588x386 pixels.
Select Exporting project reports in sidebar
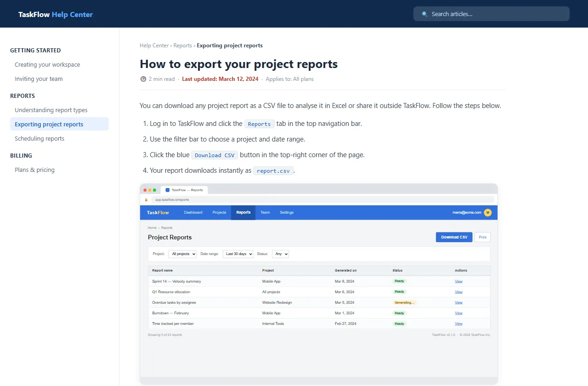point(59,124)
